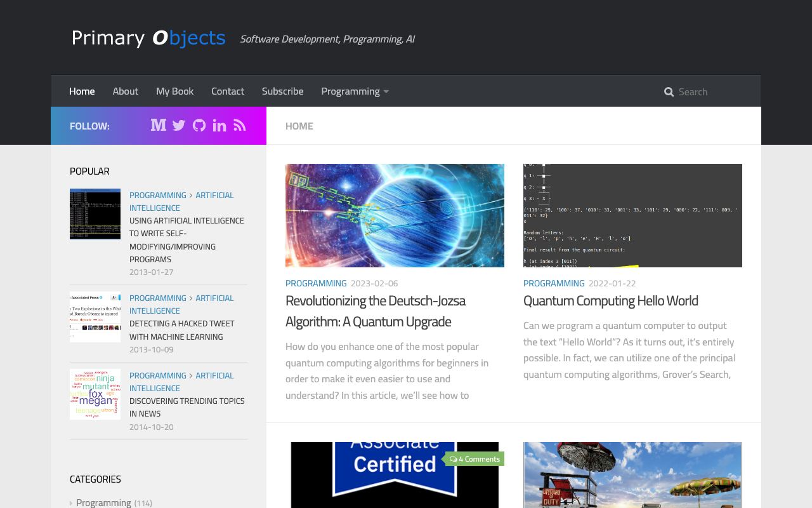Open the Quantum Computing Hello World article title
The height and width of the screenshot is (508, 812).
pyautogui.click(x=611, y=300)
